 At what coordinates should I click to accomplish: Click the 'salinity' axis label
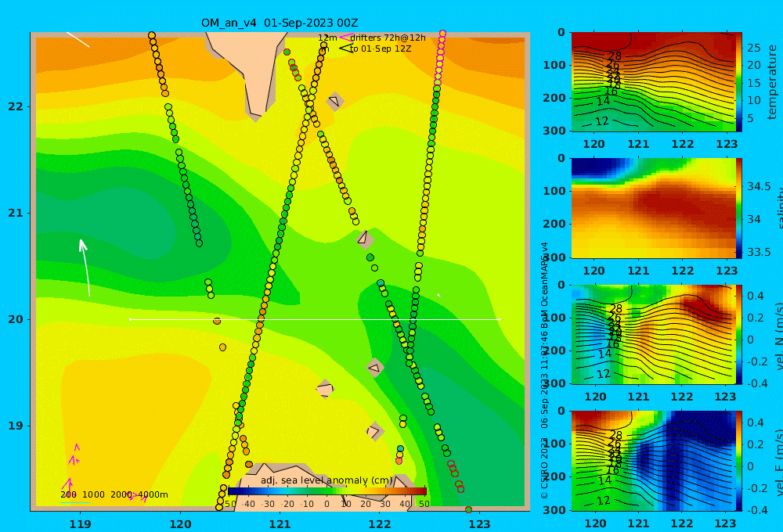pos(778,208)
